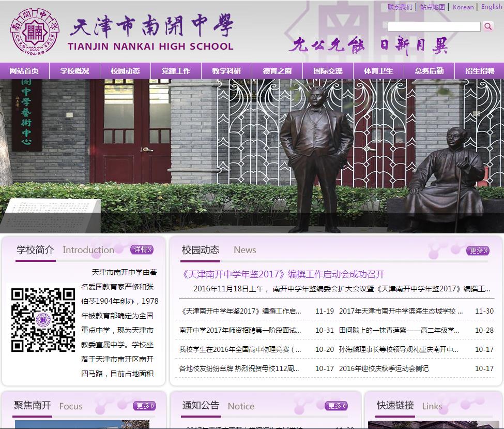
Task: Open 校园动态 navigation menu
Action: click(x=125, y=71)
